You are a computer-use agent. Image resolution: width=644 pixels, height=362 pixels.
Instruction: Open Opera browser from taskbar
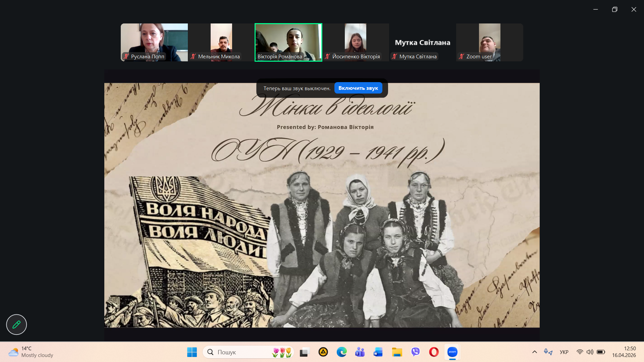click(x=434, y=352)
